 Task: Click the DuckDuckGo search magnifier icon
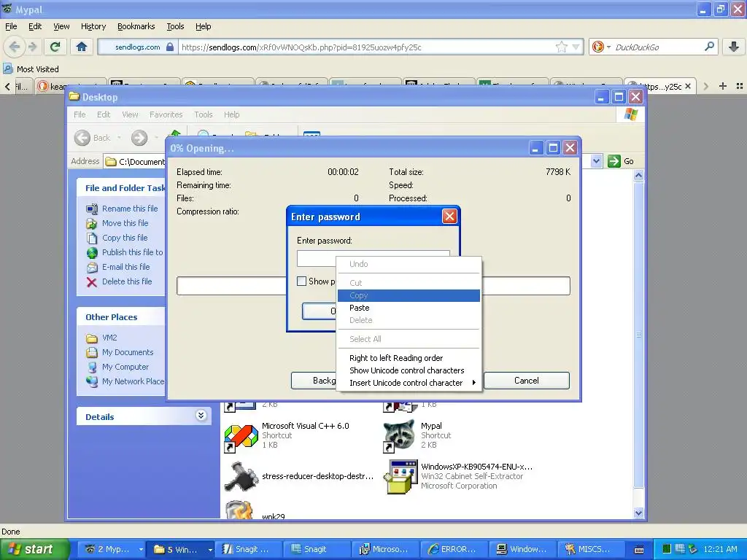point(709,47)
